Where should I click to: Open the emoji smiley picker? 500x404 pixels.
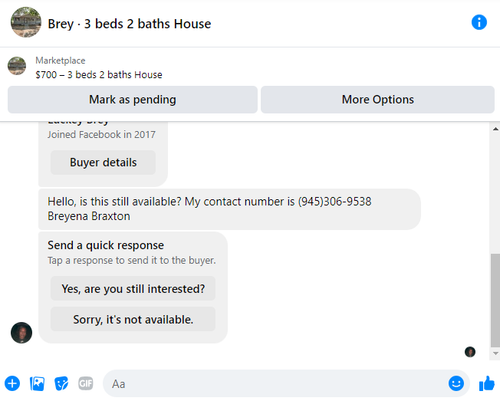[x=456, y=383]
